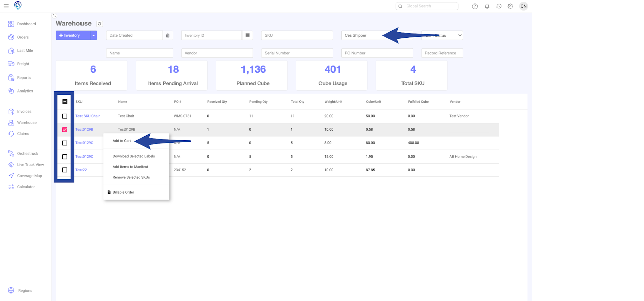Open the Item Status dropdown
The width and height of the screenshot is (644, 301).
pyautogui.click(x=442, y=35)
